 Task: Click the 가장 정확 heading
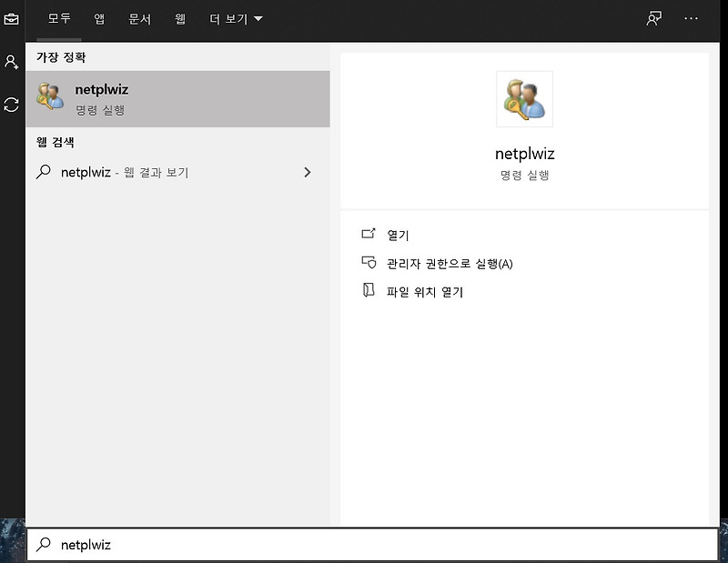click(x=61, y=57)
